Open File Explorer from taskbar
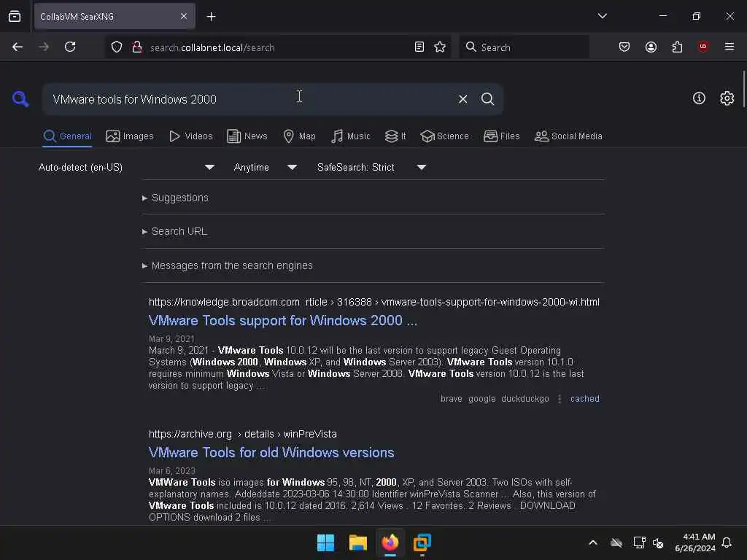The width and height of the screenshot is (747, 560). pos(357,542)
